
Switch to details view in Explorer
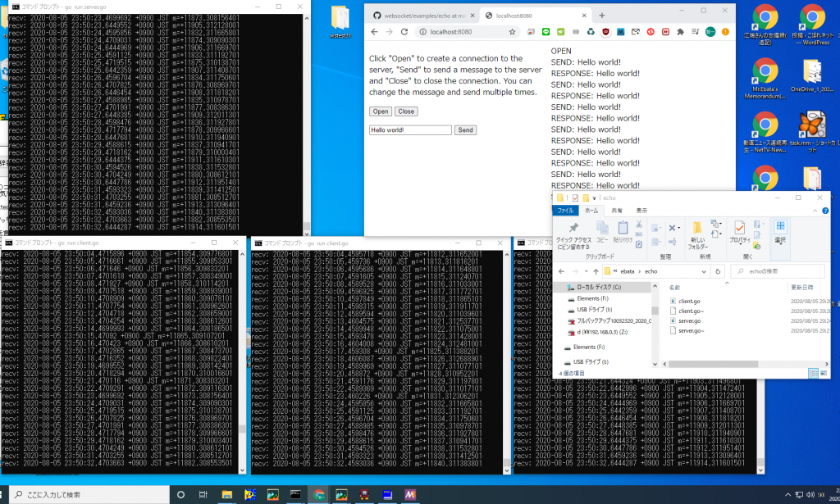815,373
